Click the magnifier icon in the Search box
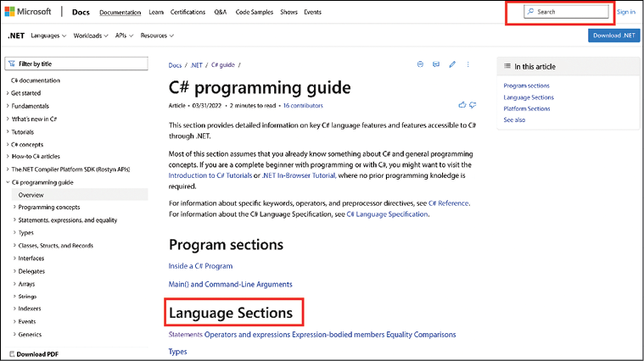The height and width of the screenshot is (361, 644). [530, 12]
